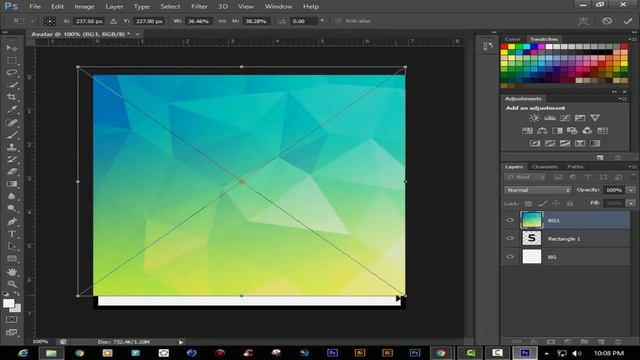Toggle lock all for layer
The image size is (640, 360).
(570, 203)
